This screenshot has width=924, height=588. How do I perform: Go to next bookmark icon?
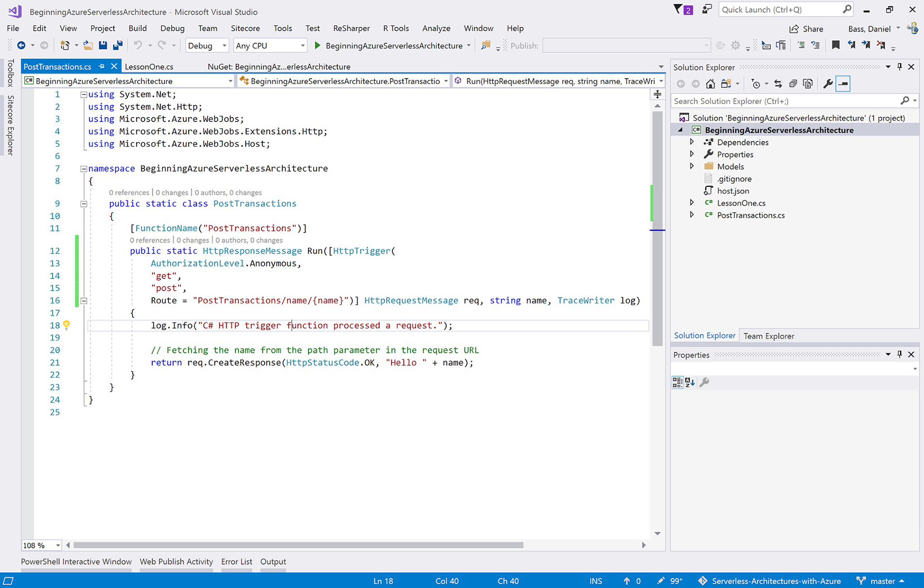click(866, 45)
